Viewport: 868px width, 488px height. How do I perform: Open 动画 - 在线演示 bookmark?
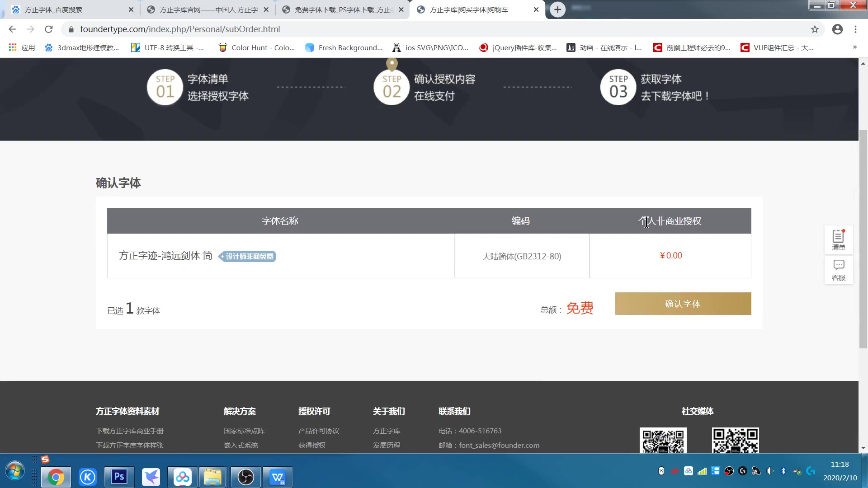[604, 47]
